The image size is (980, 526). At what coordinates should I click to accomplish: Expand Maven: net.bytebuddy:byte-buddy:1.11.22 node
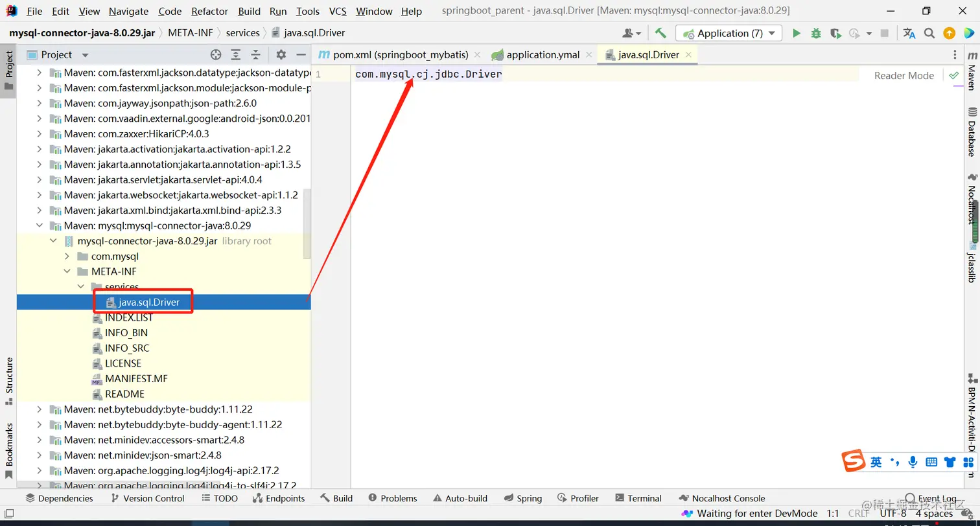(x=40, y=409)
